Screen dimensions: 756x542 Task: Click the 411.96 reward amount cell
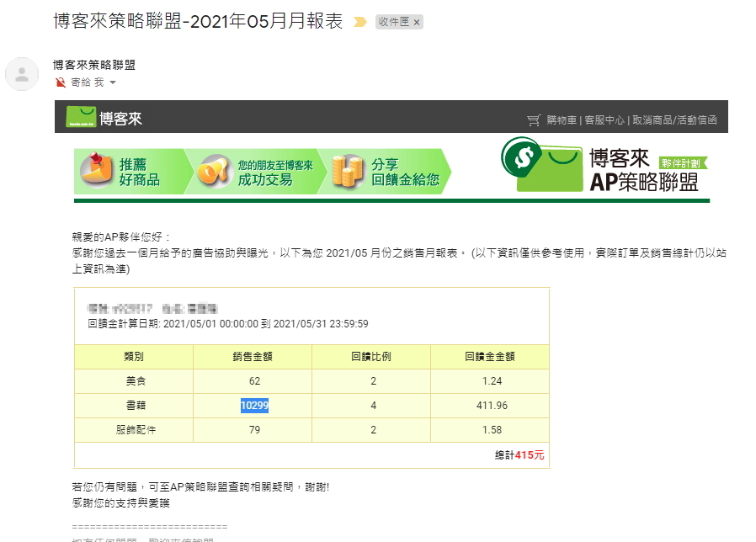pyautogui.click(x=492, y=406)
